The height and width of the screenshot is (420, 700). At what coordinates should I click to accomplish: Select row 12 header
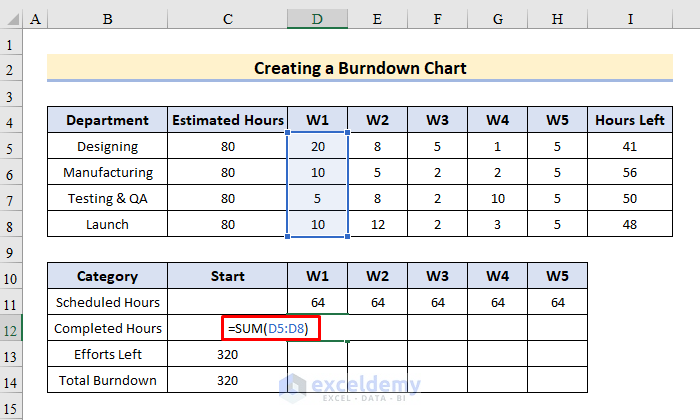tap(11, 328)
